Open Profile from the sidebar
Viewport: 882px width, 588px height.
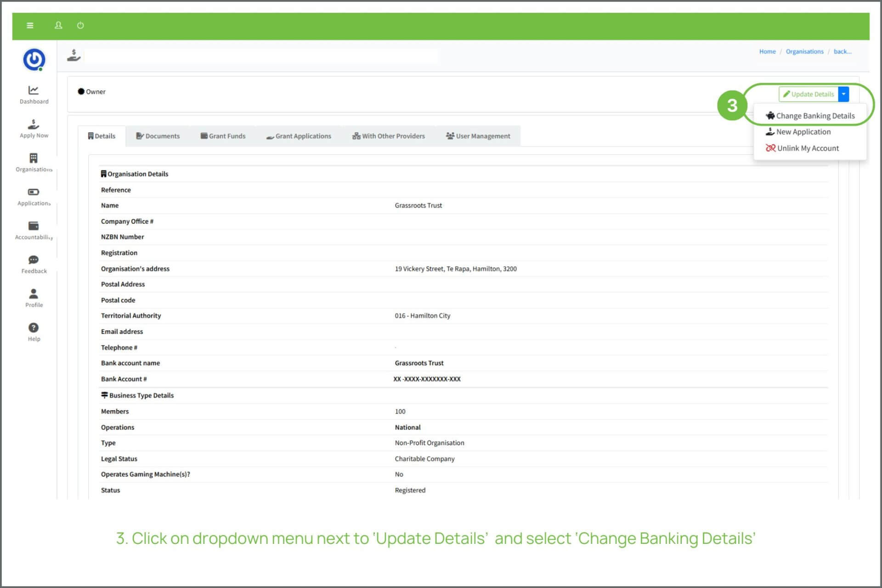(34, 298)
